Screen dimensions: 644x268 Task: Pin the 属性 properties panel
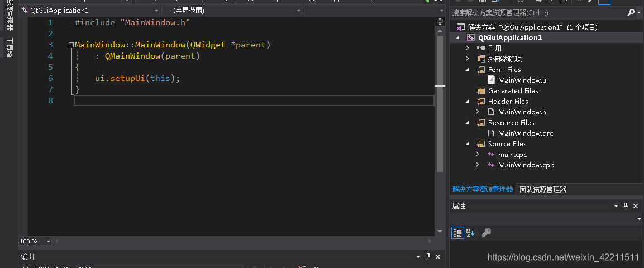point(626,206)
